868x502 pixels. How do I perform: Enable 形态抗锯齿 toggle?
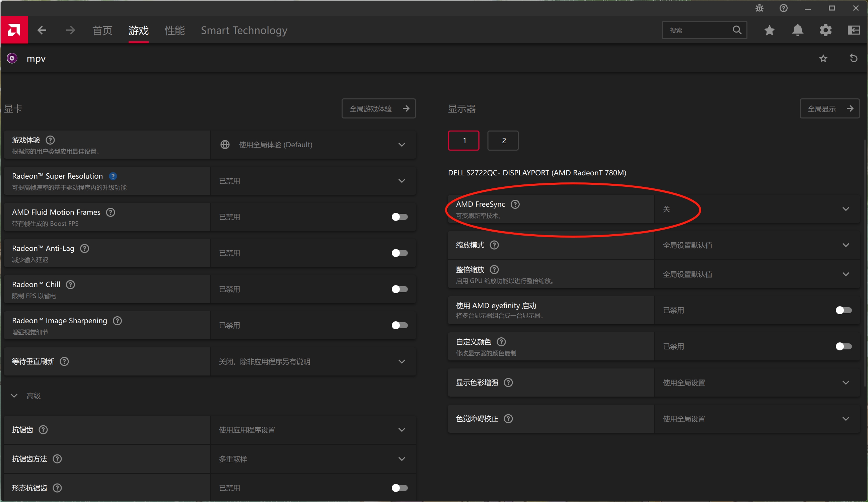pyautogui.click(x=400, y=488)
